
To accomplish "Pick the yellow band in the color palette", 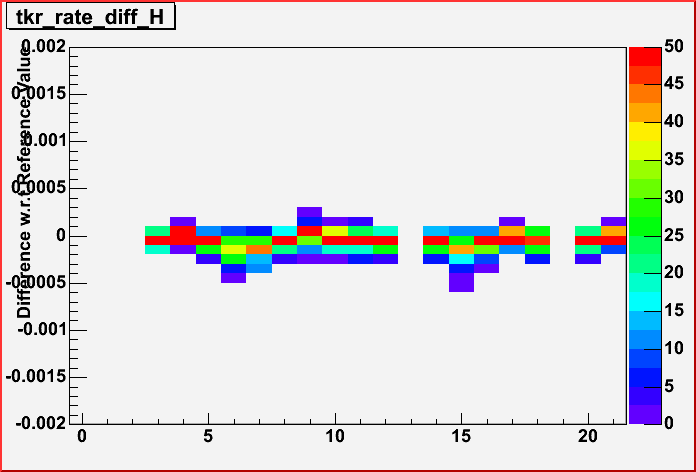I will pyautogui.click(x=643, y=130).
